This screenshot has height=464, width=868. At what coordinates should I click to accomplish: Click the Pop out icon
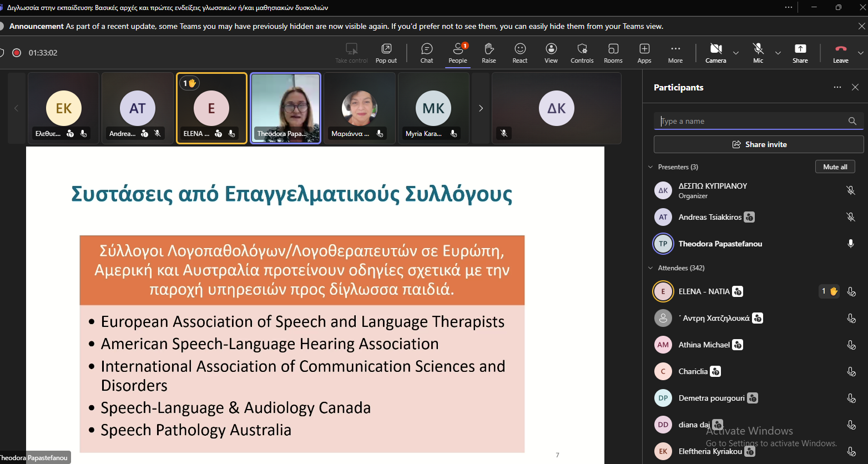pyautogui.click(x=386, y=53)
